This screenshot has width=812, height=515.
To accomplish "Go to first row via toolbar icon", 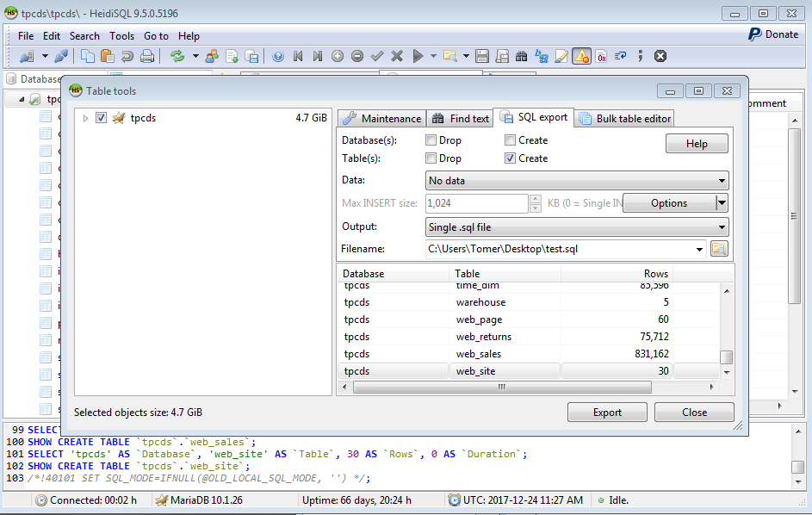I will 298,56.
